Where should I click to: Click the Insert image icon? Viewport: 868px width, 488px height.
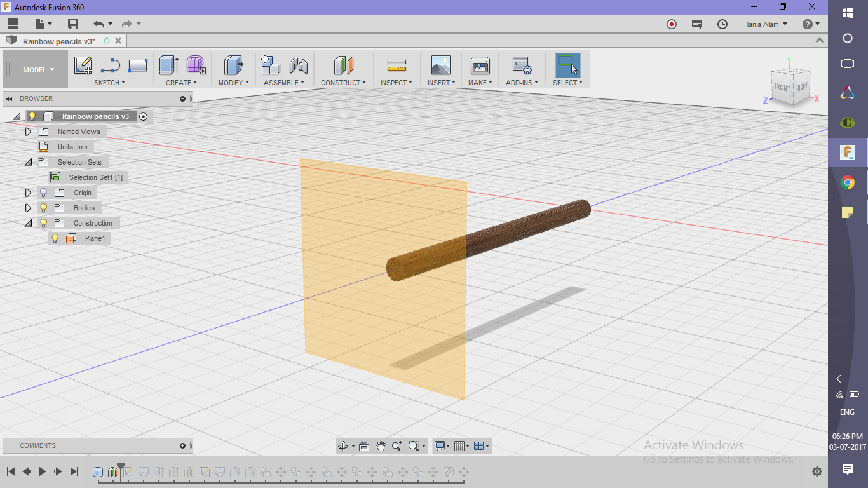pos(441,65)
